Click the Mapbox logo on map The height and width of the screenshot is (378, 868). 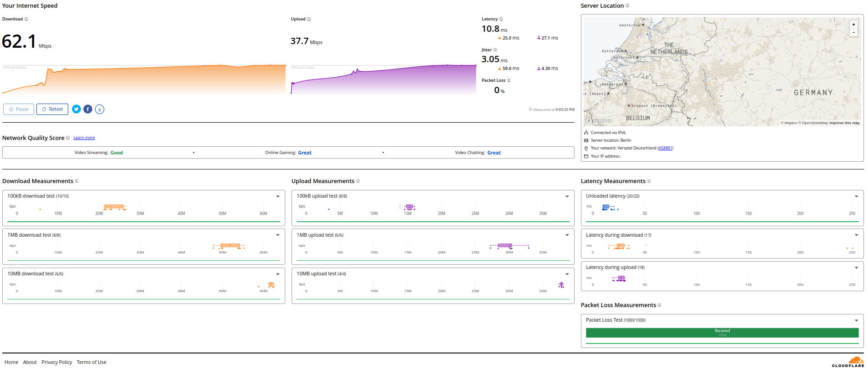coord(599,120)
